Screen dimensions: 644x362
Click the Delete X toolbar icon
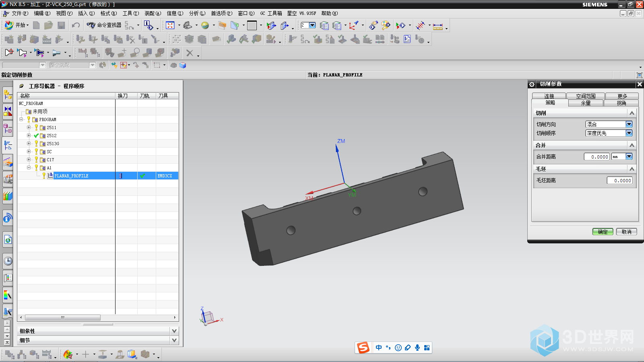(190, 53)
